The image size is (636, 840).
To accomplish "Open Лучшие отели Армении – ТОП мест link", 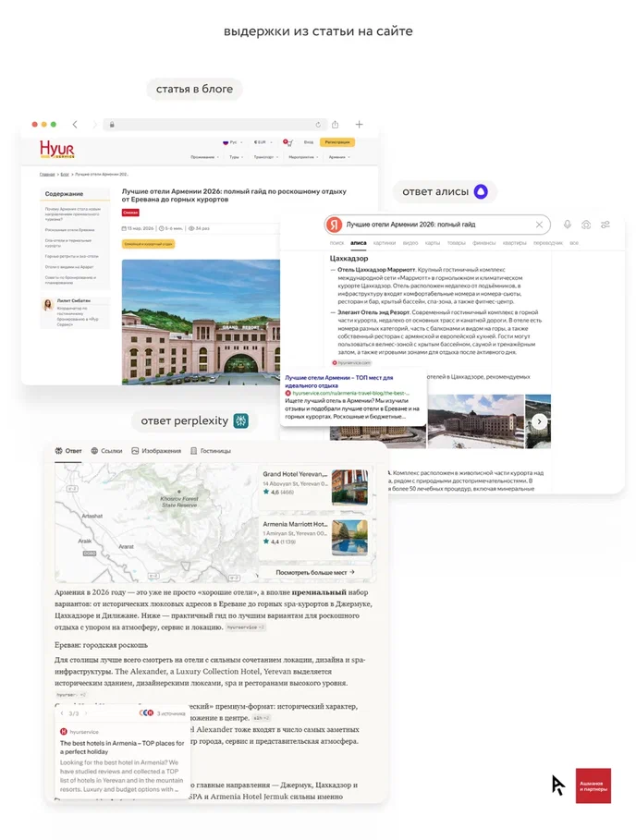I will (338, 382).
